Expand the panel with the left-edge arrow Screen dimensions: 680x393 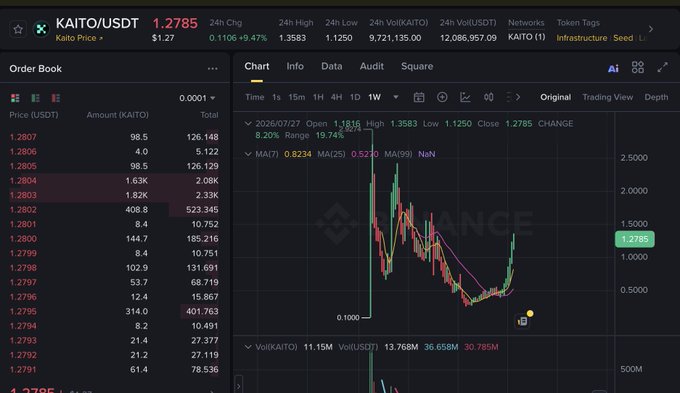point(239,385)
